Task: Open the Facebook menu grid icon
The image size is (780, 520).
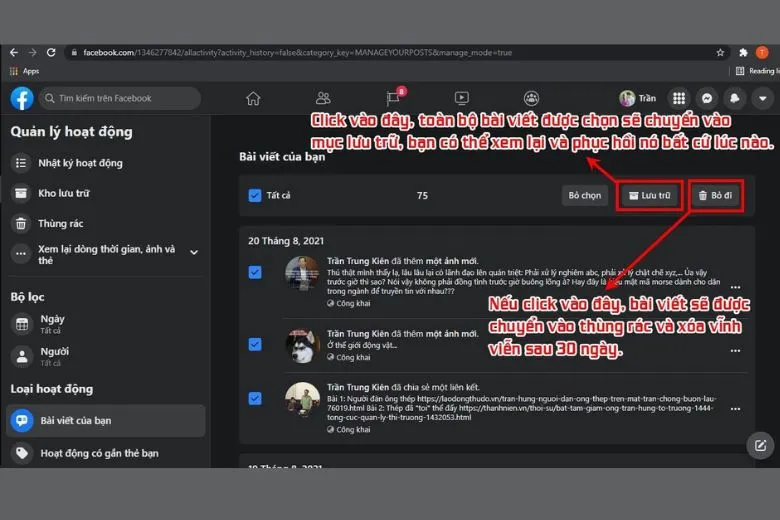Action: pyautogui.click(x=679, y=98)
